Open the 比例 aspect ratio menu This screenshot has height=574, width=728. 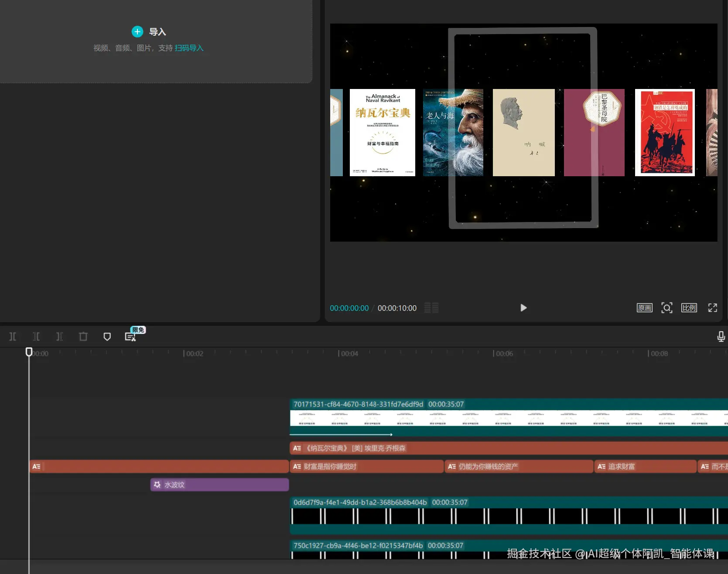pos(689,308)
